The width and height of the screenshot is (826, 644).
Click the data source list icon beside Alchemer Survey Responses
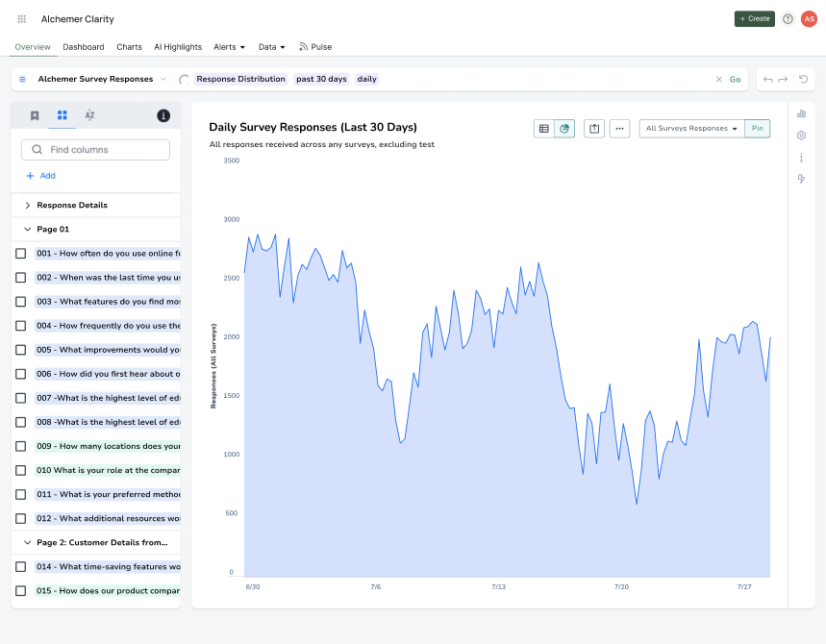[23, 80]
